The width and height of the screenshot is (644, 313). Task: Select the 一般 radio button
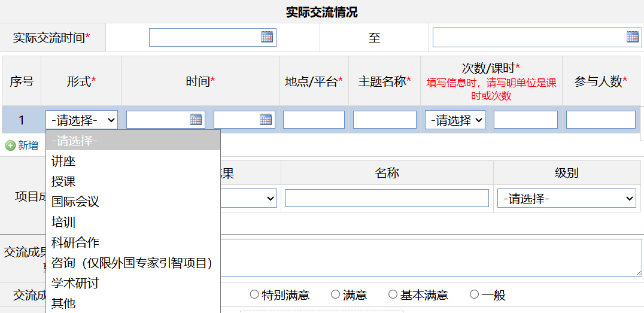(474, 294)
